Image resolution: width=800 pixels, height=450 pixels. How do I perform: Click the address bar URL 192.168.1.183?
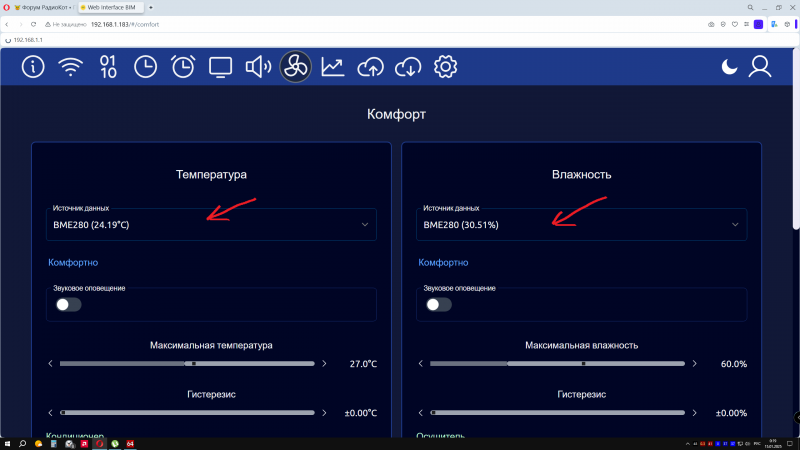point(125,24)
